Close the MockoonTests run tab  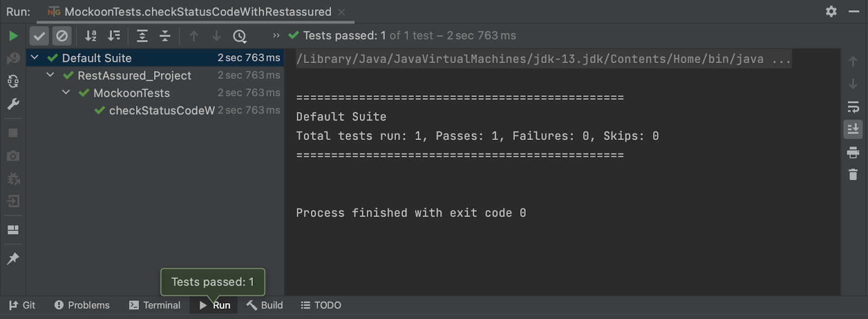pos(341,12)
